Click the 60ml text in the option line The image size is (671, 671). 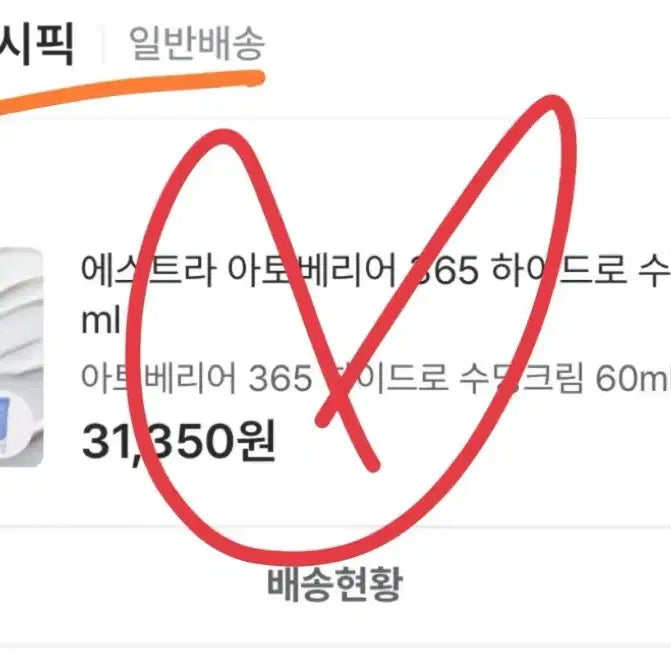tap(633, 379)
